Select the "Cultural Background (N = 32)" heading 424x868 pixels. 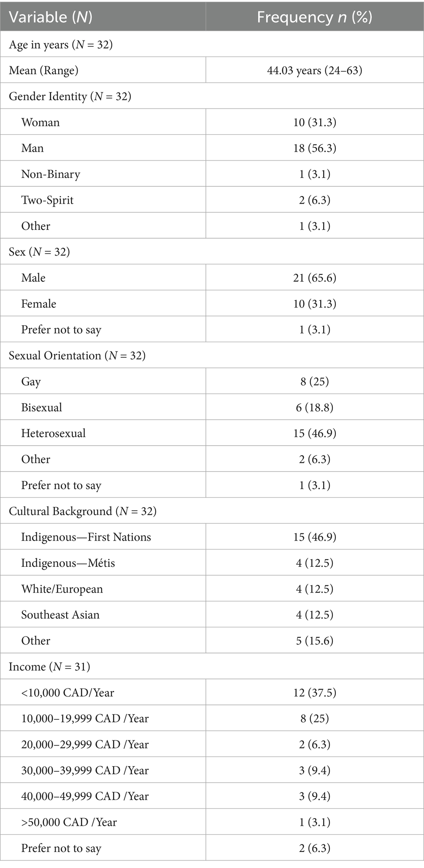(x=83, y=511)
